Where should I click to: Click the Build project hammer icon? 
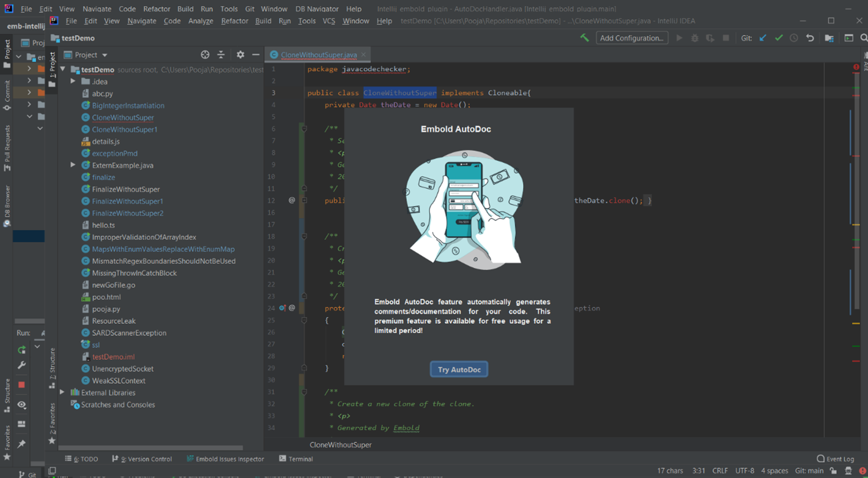tap(584, 38)
